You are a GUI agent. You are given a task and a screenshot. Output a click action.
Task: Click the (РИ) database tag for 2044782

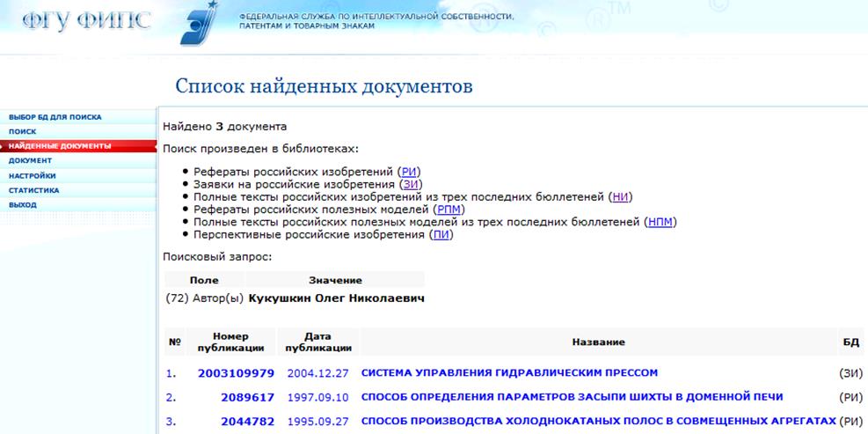click(851, 422)
